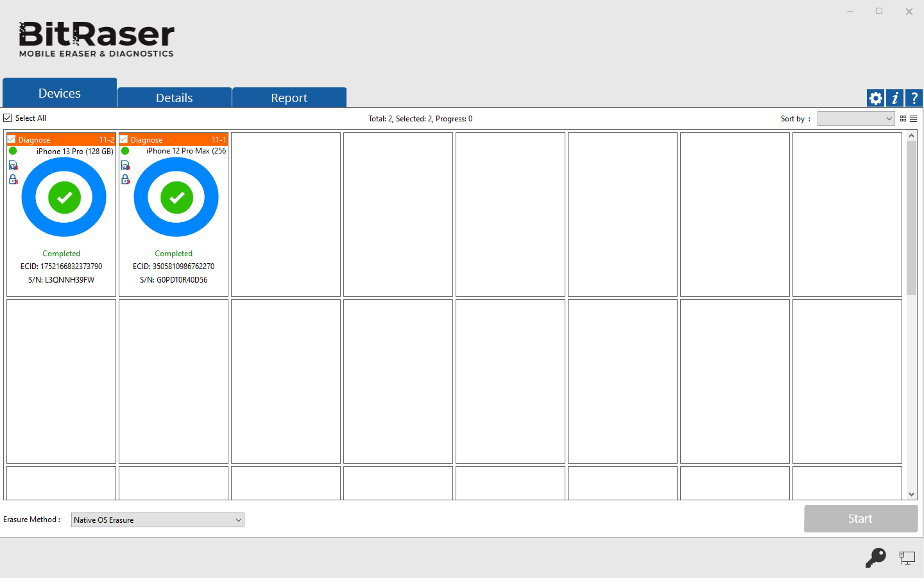Click SIM card status icon on iPhone 13 Pro
924x578 pixels.
pyautogui.click(x=13, y=166)
